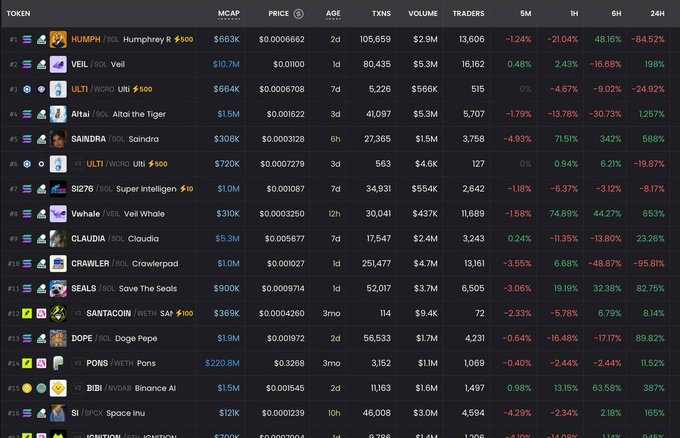The image size is (680, 438).
Task: Open the Altai the Tiger pair
Action: pyautogui.click(x=118, y=114)
